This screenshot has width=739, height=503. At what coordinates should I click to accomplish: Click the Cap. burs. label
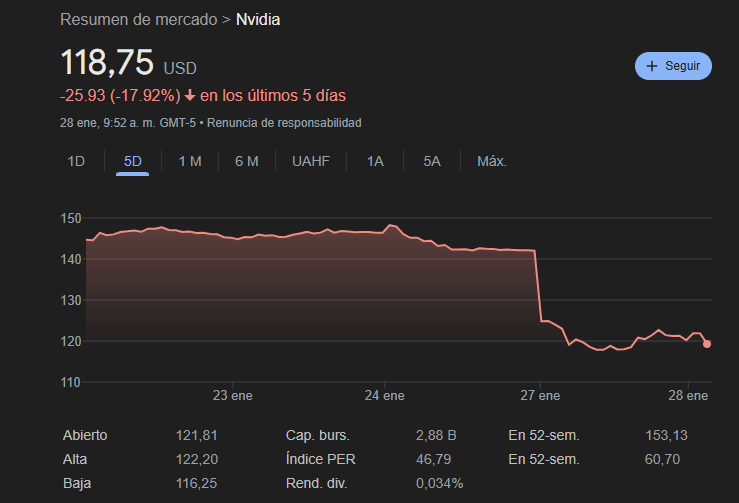coord(318,435)
